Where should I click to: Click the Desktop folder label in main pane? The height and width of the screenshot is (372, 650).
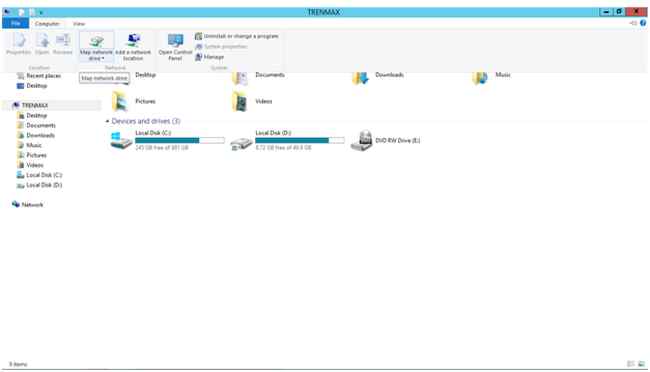click(146, 75)
